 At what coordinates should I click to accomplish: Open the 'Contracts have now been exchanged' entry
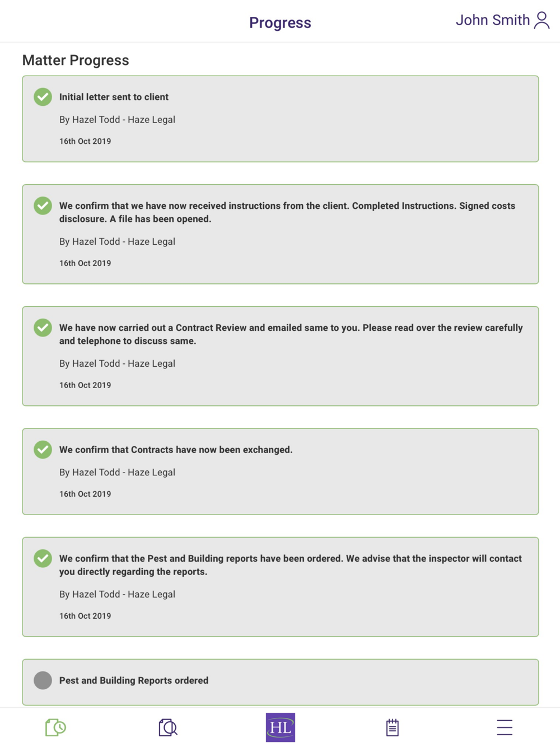click(x=176, y=450)
